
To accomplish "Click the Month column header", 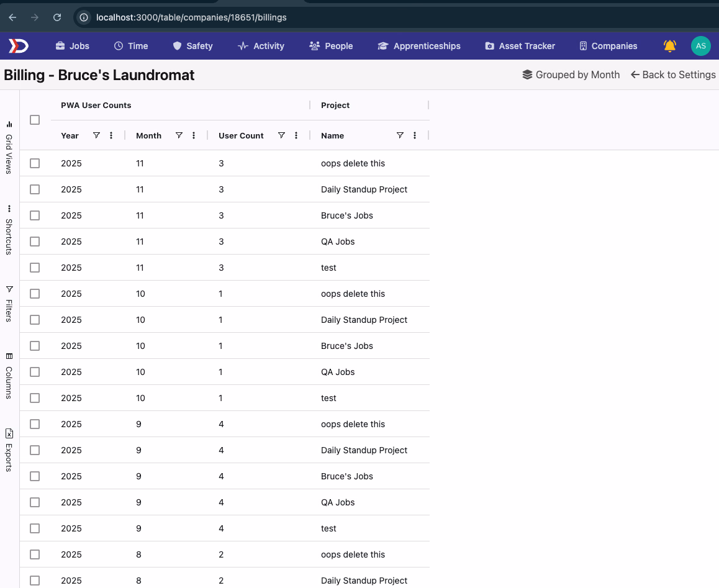I will point(148,136).
